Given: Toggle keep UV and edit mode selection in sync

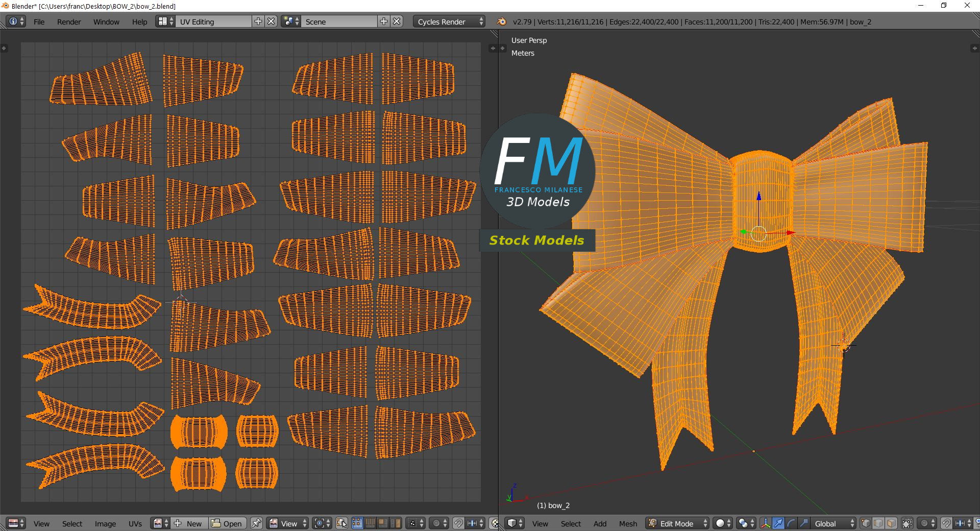Looking at the screenshot, I should pyautogui.click(x=341, y=523).
